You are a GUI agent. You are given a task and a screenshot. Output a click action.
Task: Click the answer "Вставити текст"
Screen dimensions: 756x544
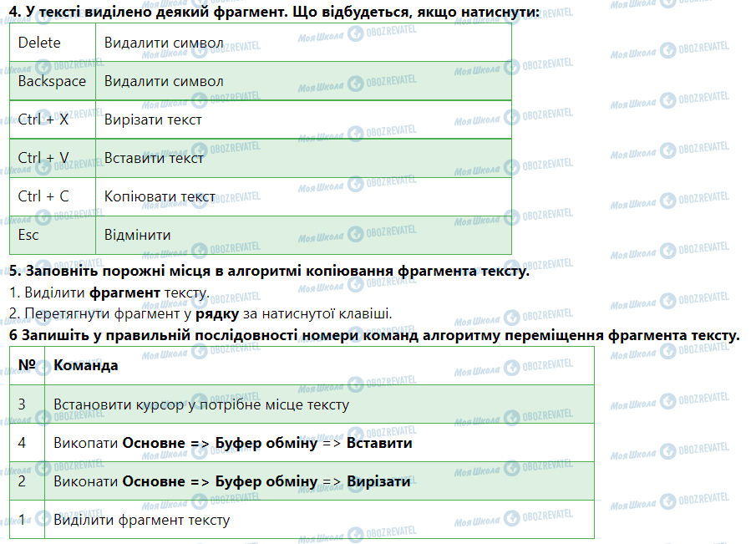154,158
